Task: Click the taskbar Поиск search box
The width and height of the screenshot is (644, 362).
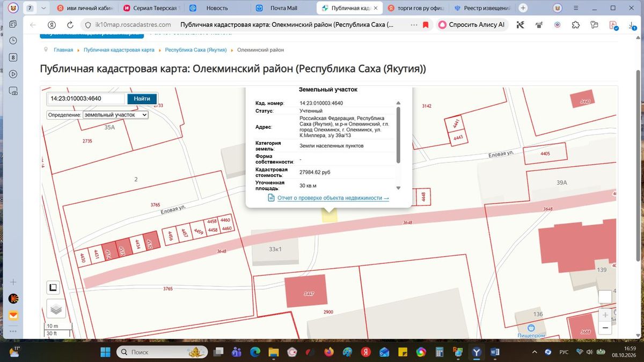Action: [163, 352]
